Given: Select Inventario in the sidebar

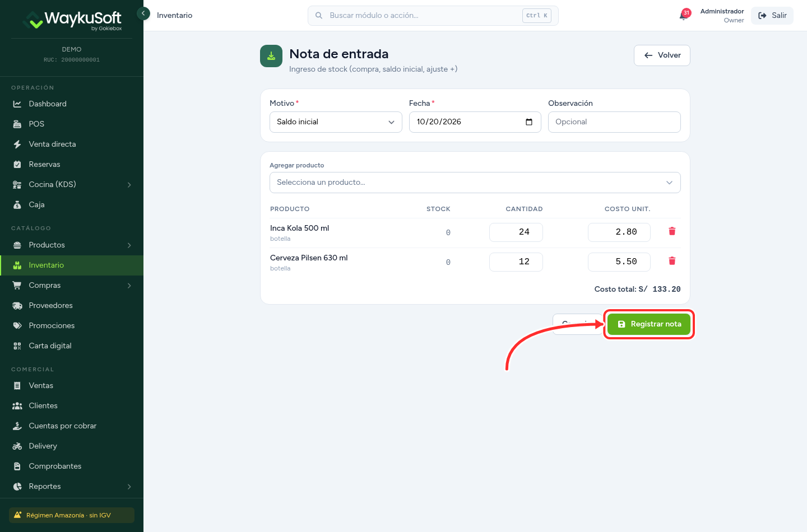Looking at the screenshot, I should pos(72,265).
